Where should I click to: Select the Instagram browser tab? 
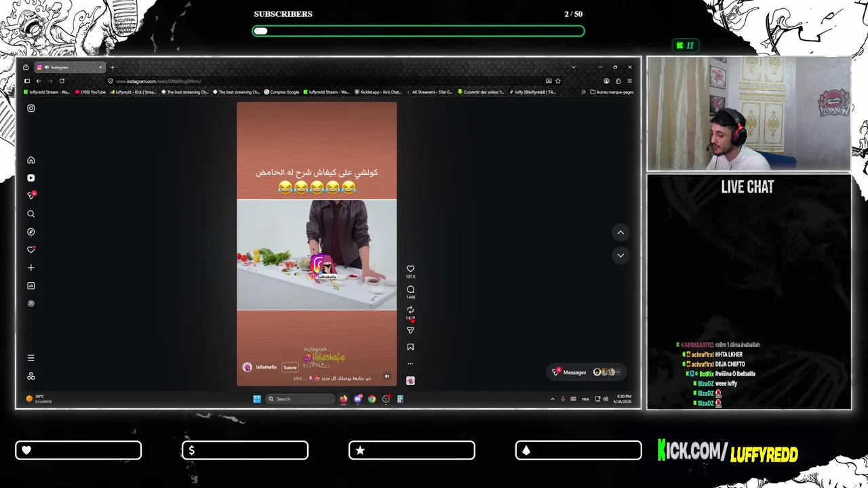point(70,67)
